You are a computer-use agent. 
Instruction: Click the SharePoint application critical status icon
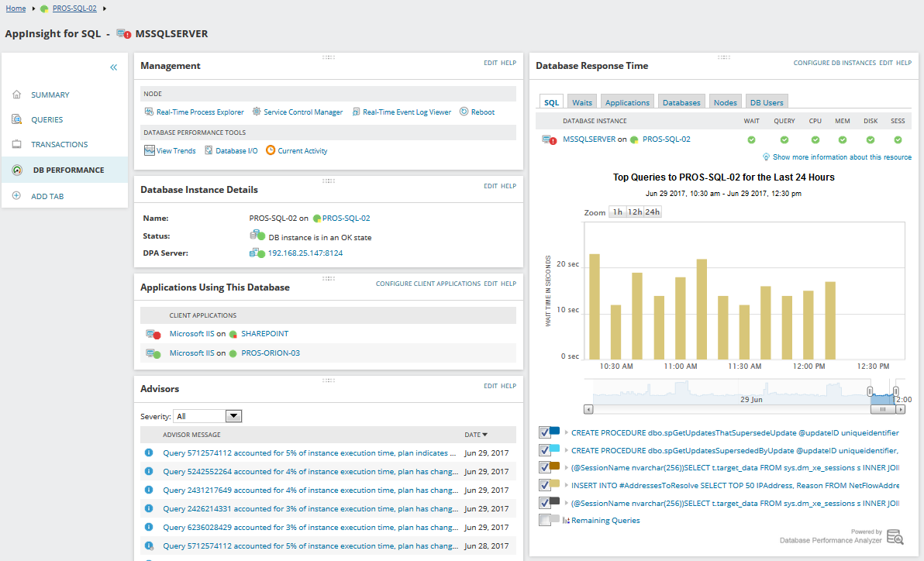[153, 334]
